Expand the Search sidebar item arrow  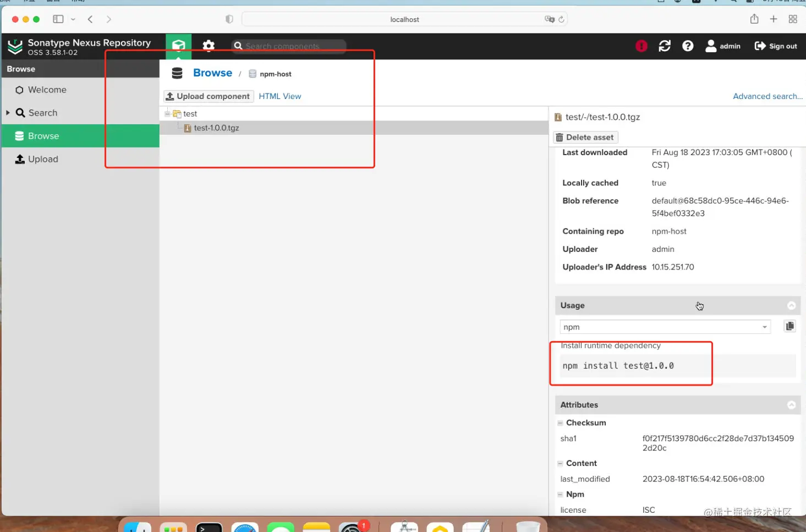pos(8,113)
